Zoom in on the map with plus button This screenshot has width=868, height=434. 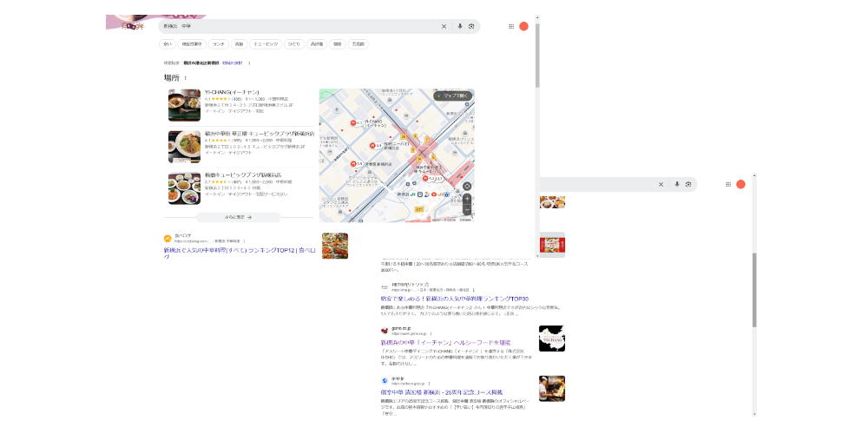click(x=467, y=199)
